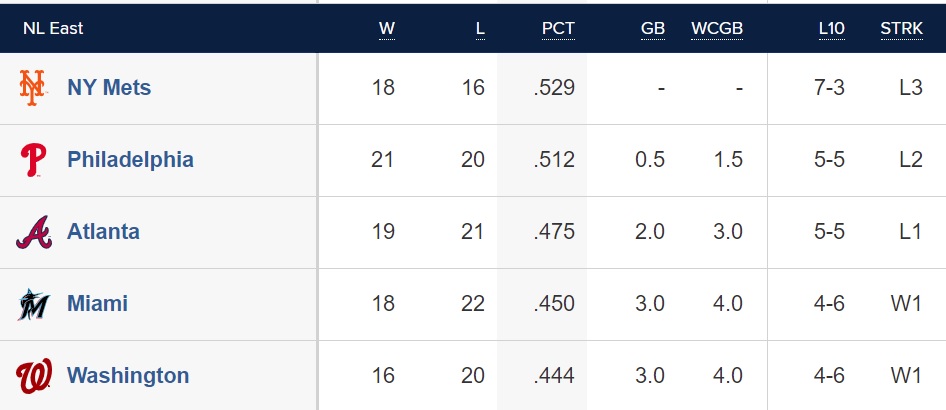
Task: Click the GB column header
Action: 652,28
